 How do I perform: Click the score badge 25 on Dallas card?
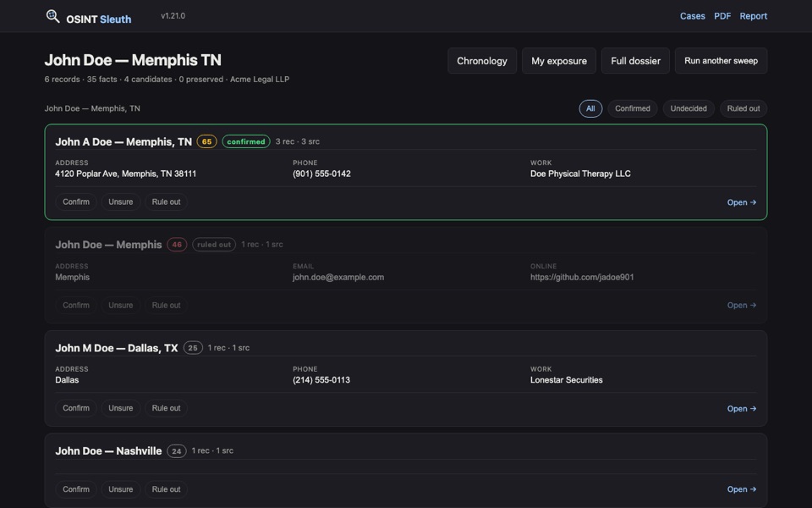pyautogui.click(x=193, y=348)
